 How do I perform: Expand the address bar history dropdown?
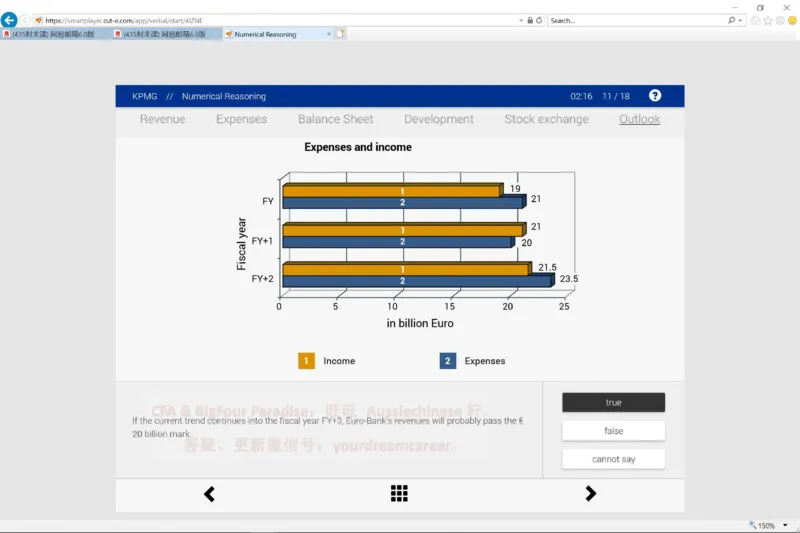pos(520,20)
